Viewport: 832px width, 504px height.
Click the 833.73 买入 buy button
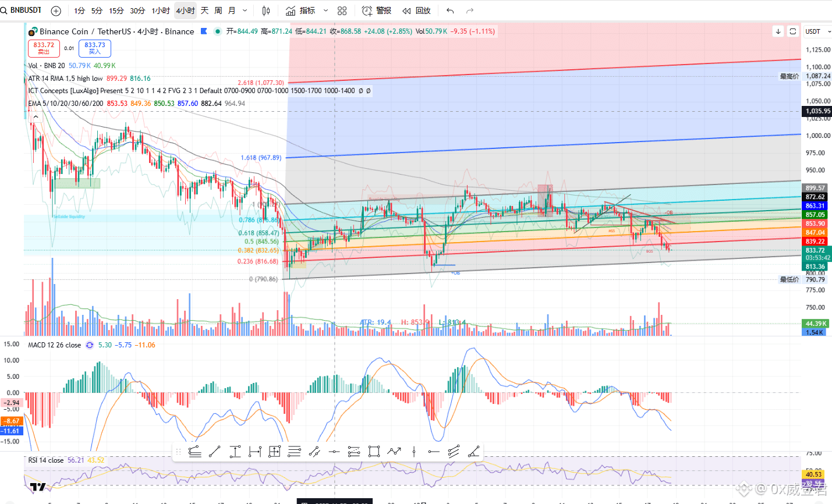click(95, 48)
